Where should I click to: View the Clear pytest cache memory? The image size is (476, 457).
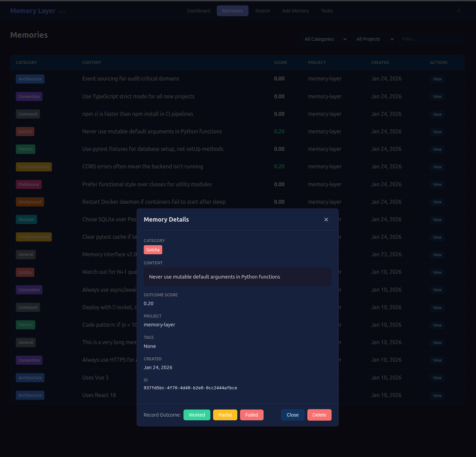point(437,237)
